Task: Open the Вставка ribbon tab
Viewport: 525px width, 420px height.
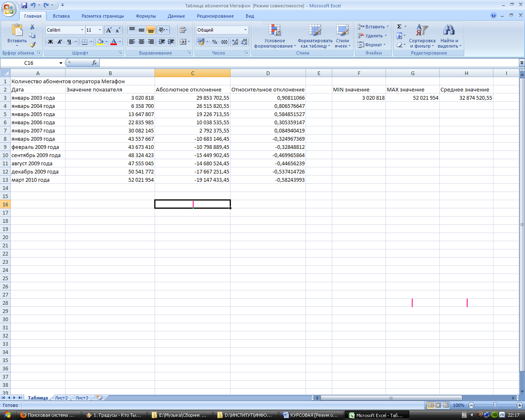Action: tap(61, 16)
